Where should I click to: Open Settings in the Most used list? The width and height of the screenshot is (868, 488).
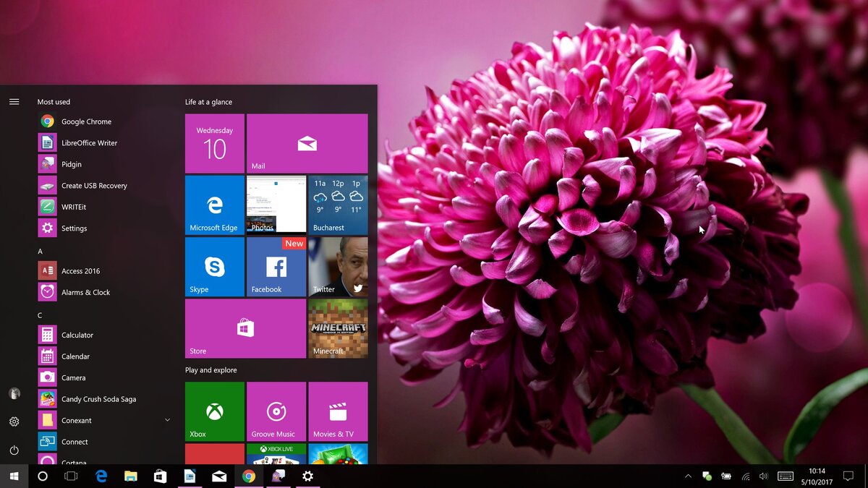[105, 228]
